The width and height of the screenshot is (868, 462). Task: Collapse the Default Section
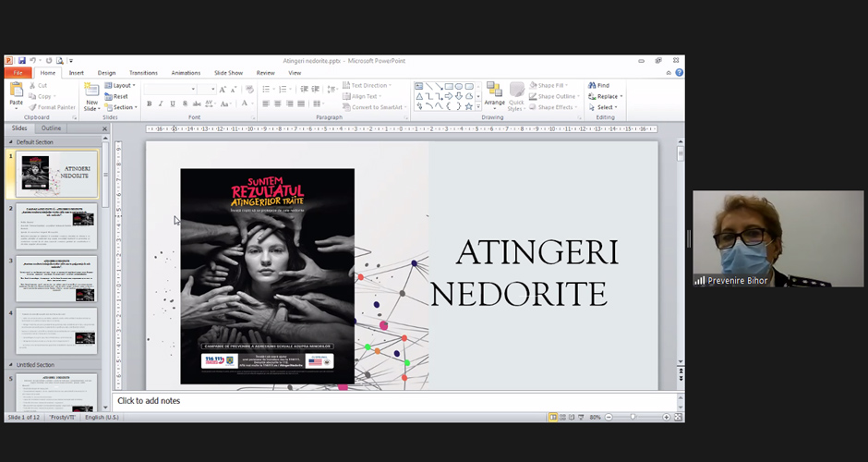tap(10, 142)
